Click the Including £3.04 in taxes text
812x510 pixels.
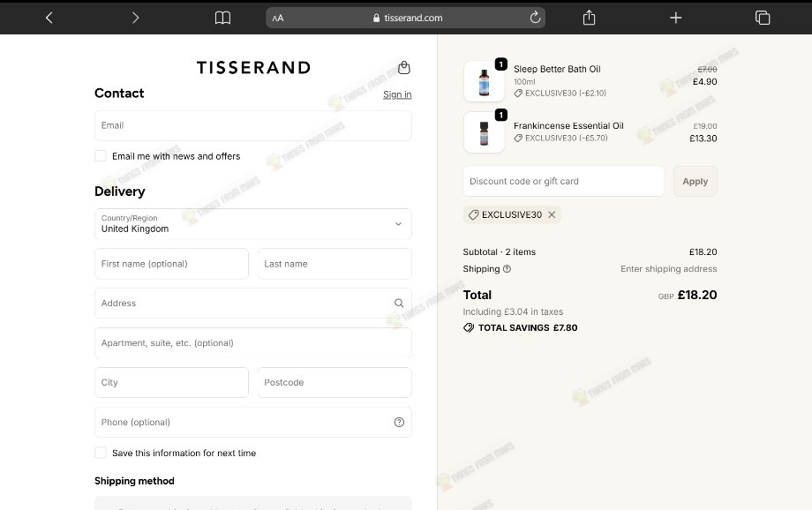(x=513, y=311)
